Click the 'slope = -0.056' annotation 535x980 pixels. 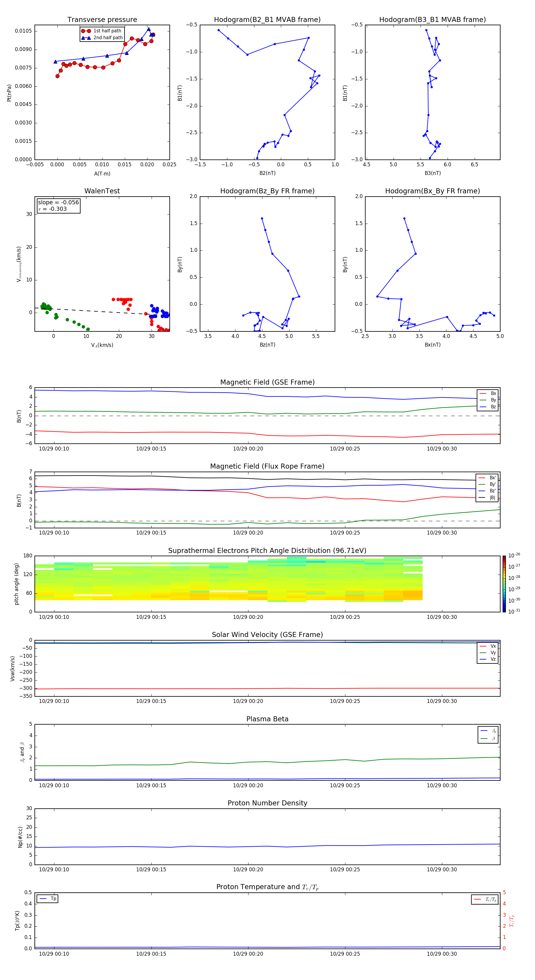click(x=58, y=203)
